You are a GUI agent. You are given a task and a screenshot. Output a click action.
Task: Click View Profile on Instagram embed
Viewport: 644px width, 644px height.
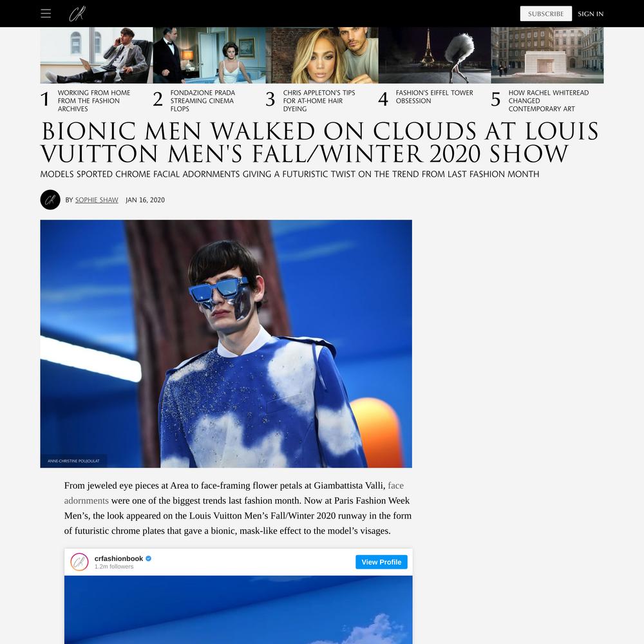381,562
